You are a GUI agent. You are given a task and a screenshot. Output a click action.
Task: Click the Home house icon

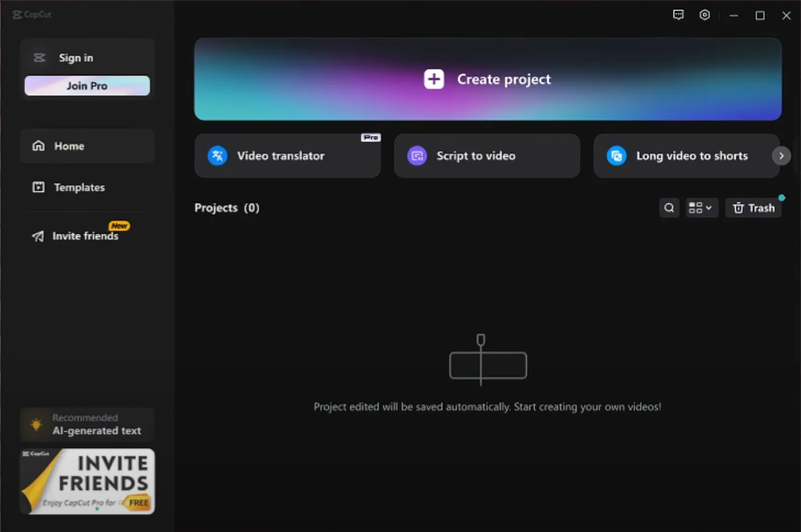tap(38, 146)
